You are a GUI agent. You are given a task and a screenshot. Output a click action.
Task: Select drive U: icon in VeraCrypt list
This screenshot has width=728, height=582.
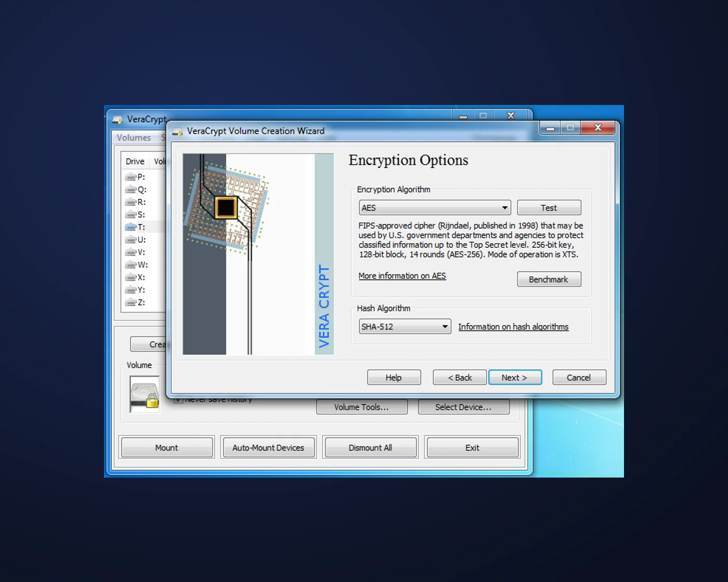click(x=131, y=240)
